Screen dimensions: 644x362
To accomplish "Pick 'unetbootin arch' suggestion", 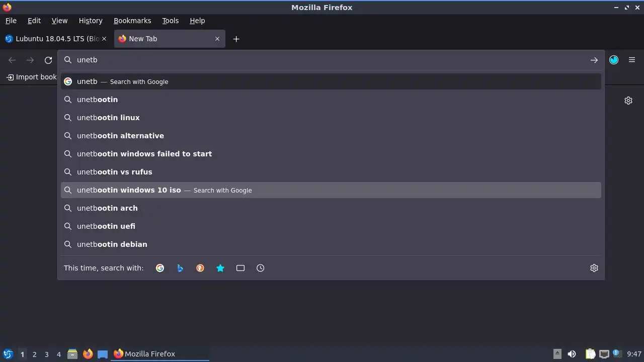I will [x=331, y=208].
